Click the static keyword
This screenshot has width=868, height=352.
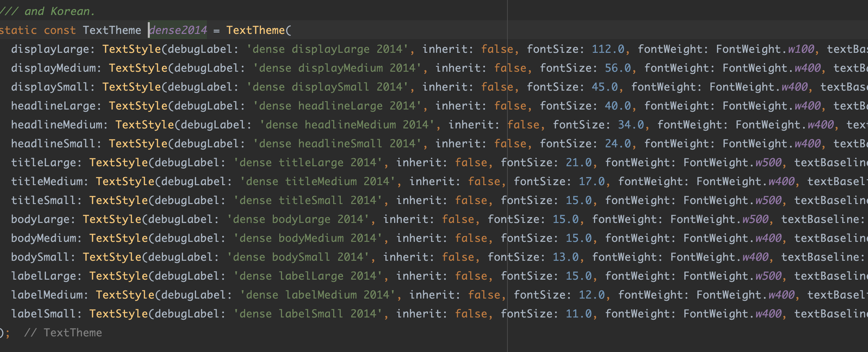pyautogui.click(x=18, y=30)
